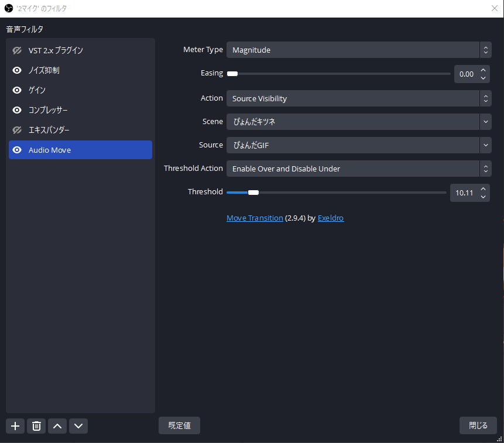The image size is (504, 443).
Task: Click the trash icon to remove filter
Action: (36, 426)
